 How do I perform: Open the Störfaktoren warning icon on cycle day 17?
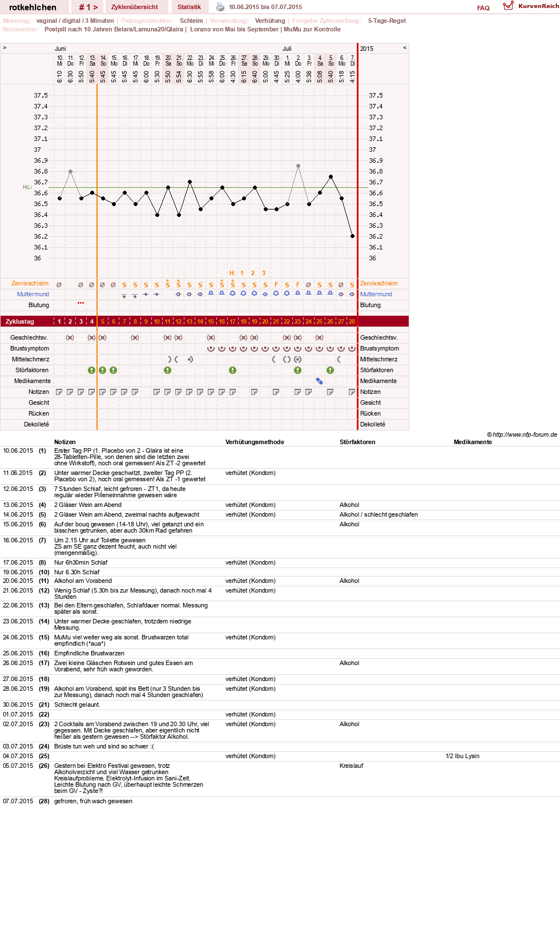(x=232, y=370)
